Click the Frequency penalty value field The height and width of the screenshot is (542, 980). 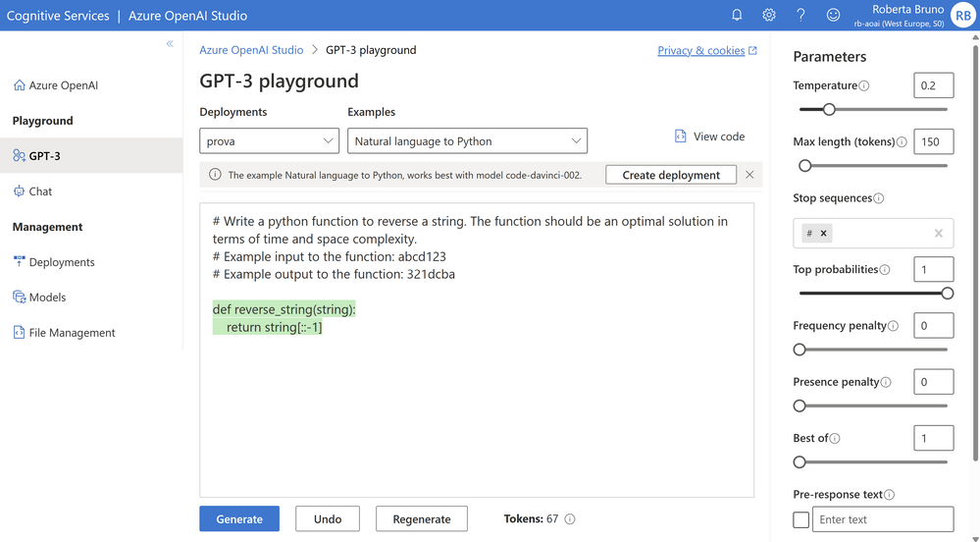point(934,325)
